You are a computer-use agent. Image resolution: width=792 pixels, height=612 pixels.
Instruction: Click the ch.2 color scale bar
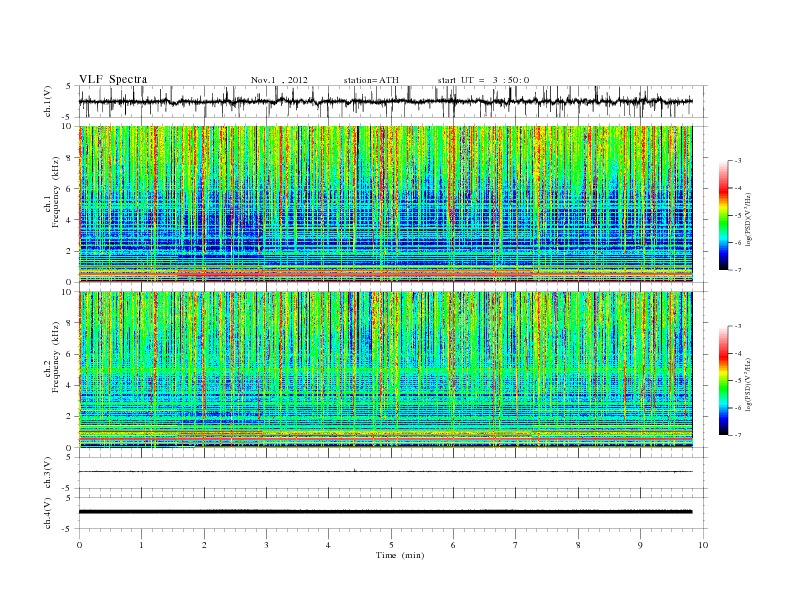click(723, 381)
